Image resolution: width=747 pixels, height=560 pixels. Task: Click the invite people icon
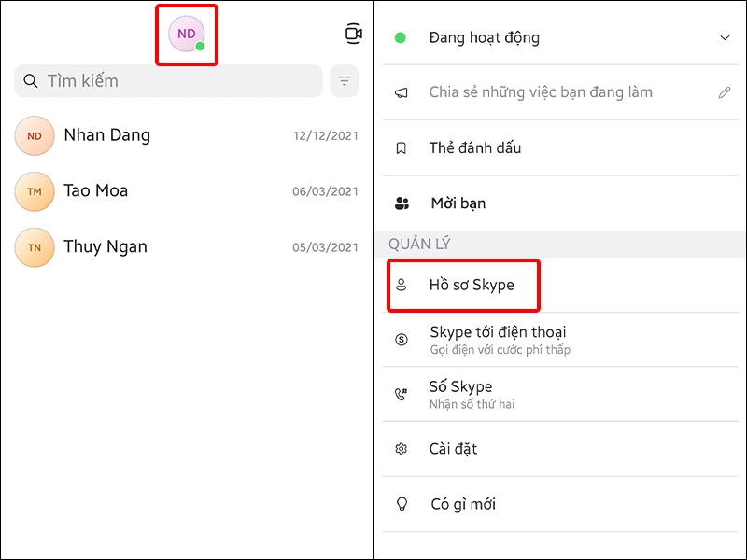tap(402, 203)
